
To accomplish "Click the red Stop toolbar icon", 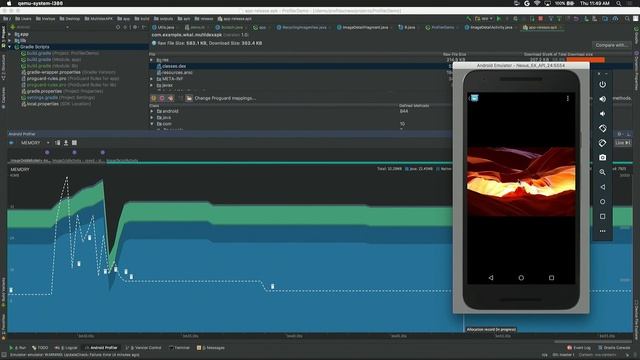I will pyautogui.click(x=540, y=19).
